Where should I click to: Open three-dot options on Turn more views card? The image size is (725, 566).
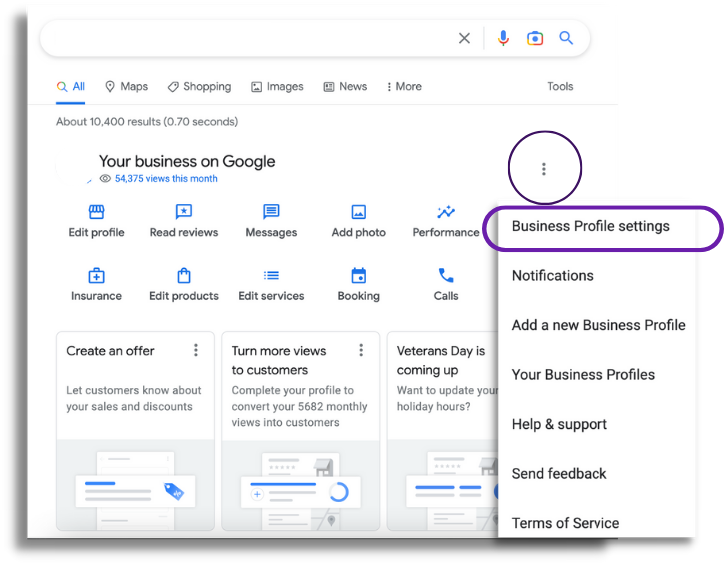(361, 350)
